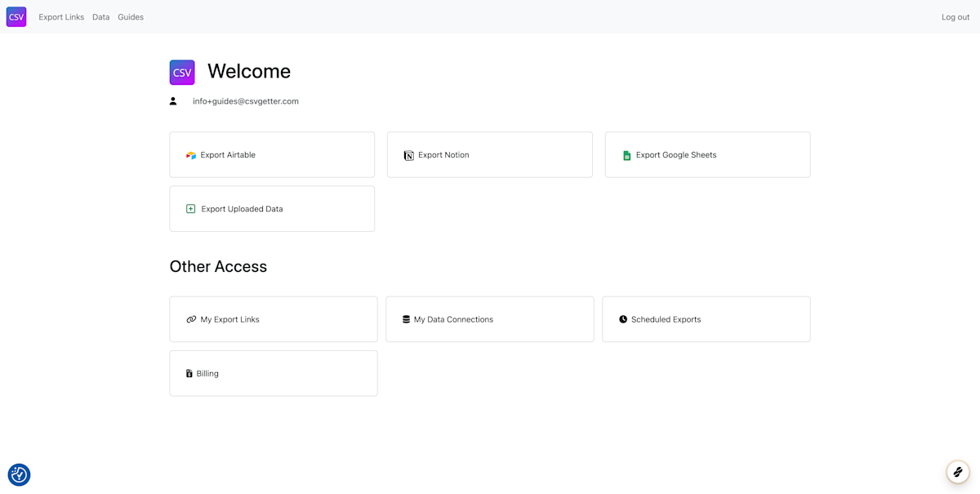
Task: Open the Scheduled Exports card
Action: coord(706,318)
